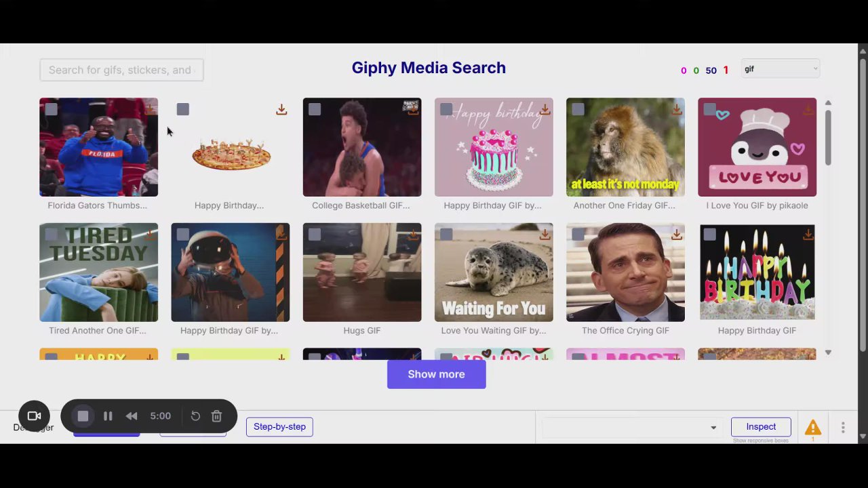The width and height of the screenshot is (868, 488).
Task: Click the 'The Office Crying GIF' caption
Action: [625, 331]
